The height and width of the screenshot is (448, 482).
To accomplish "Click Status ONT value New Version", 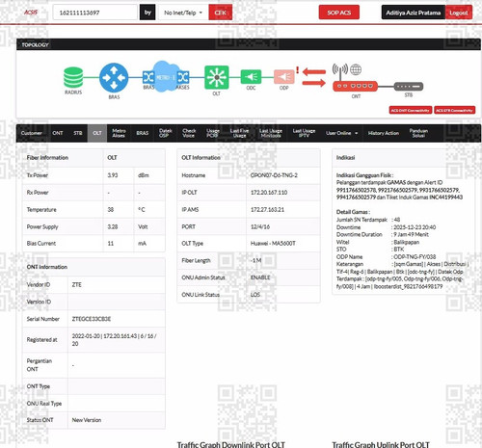I will 87,420.
